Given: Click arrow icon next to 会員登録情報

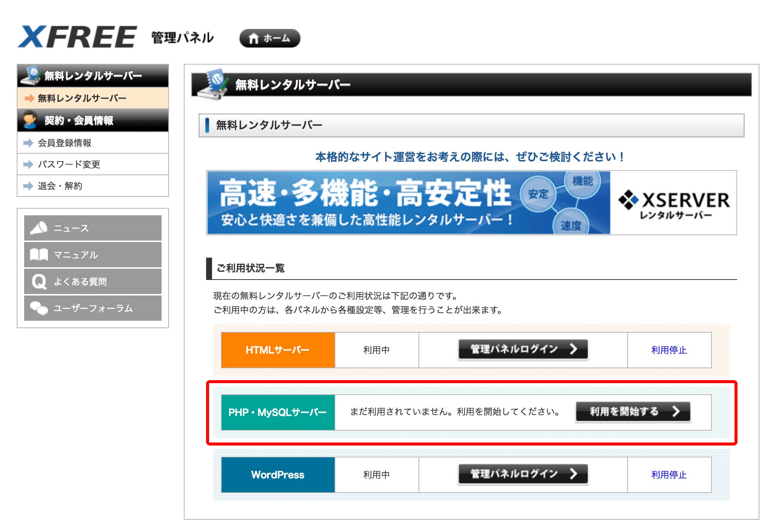Looking at the screenshot, I should (x=28, y=143).
